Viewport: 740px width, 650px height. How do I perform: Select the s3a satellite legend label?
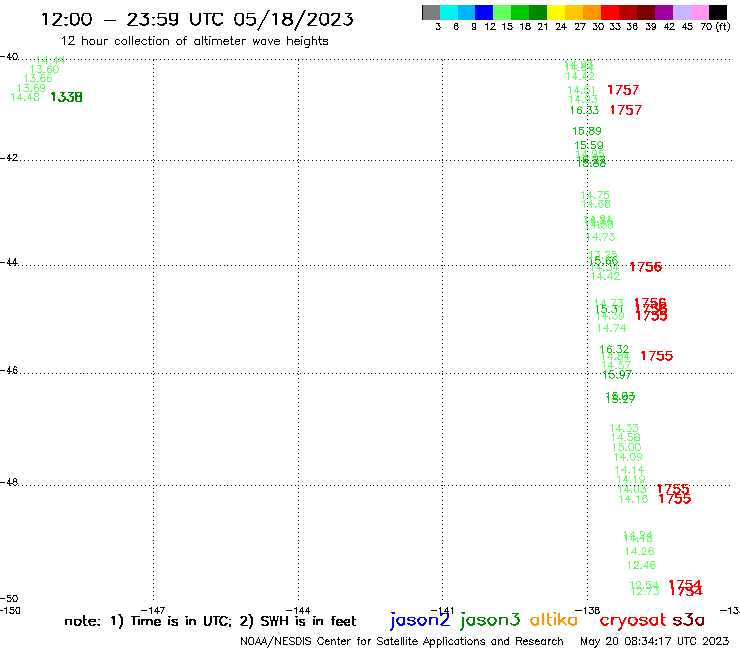coord(689,620)
